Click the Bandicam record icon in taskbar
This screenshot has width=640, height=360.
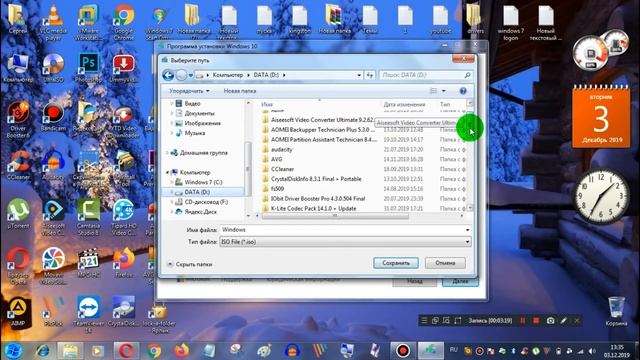click(403, 351)
